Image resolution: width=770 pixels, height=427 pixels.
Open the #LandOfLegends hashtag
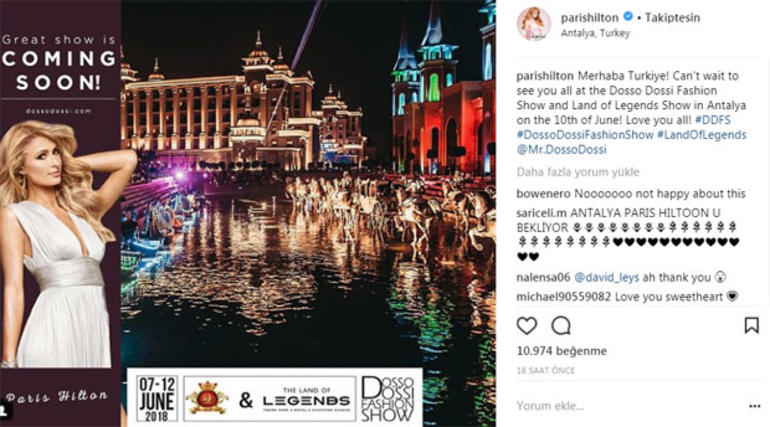(702, 135)
